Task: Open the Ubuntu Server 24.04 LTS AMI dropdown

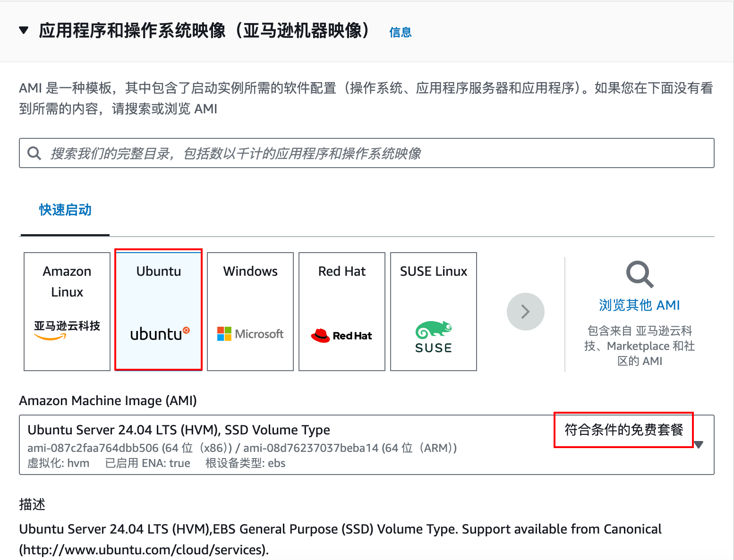Action: coord(283,444)
